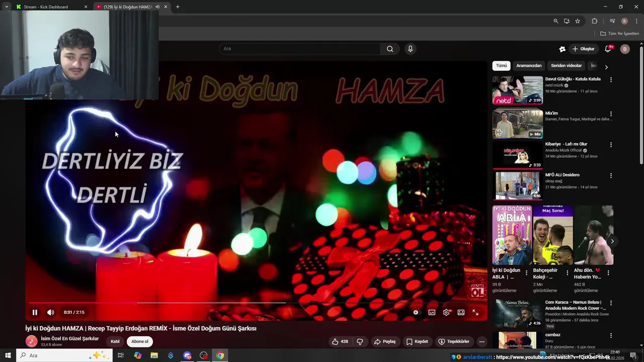
Task: Close the İyi ki Doğdun HAMZA tab
Action: (x=166, y=7)
